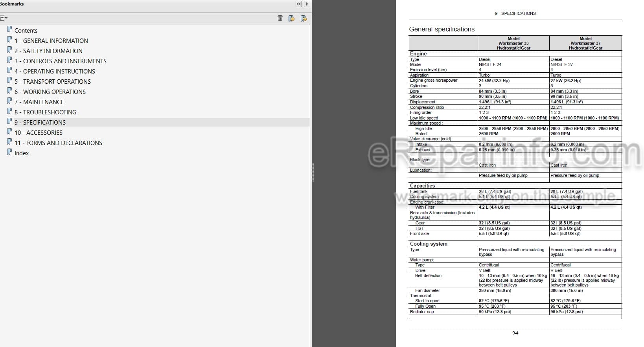Click the page number 9-4 footer
The image size is (644, 347).
click(515, 333)
